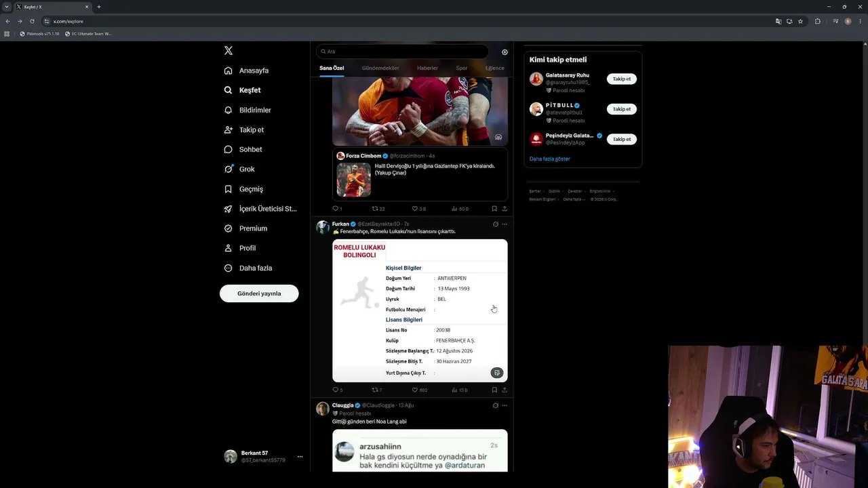Share Furkan's Lukaku post

pyautogui.click(x=505, y=390)
